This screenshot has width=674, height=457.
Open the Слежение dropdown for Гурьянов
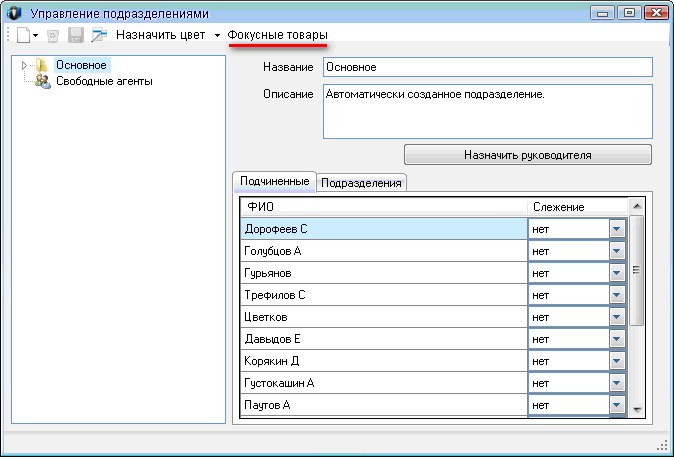pyautogui.click(x=617, y=273)
